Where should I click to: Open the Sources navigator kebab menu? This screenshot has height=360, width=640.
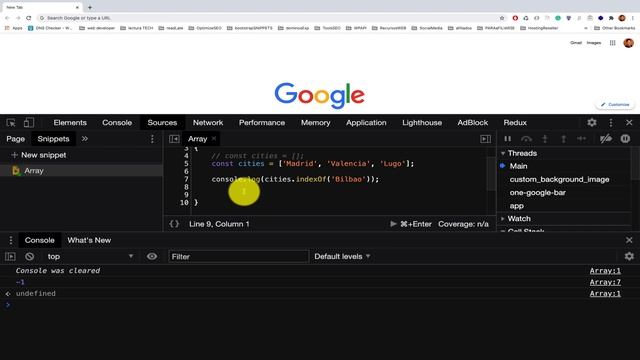pos(152,139)
